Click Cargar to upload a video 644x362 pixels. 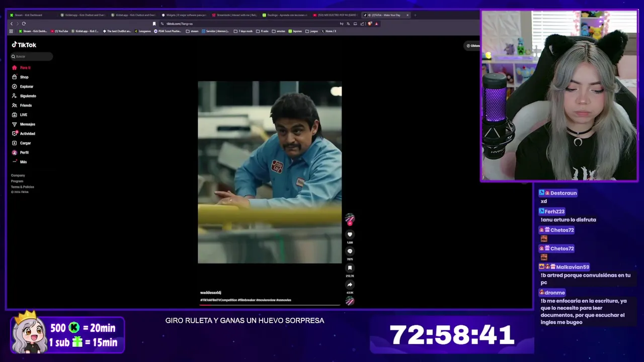(22, 143)
